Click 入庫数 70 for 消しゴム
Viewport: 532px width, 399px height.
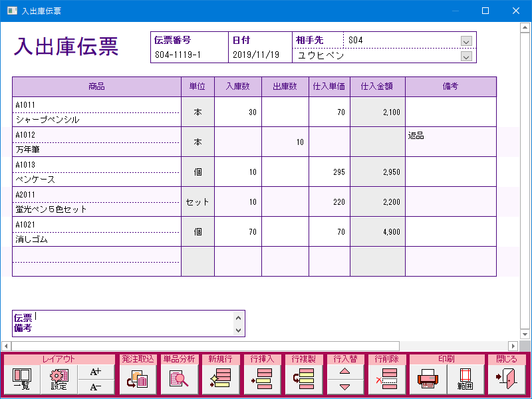[238, 231]
